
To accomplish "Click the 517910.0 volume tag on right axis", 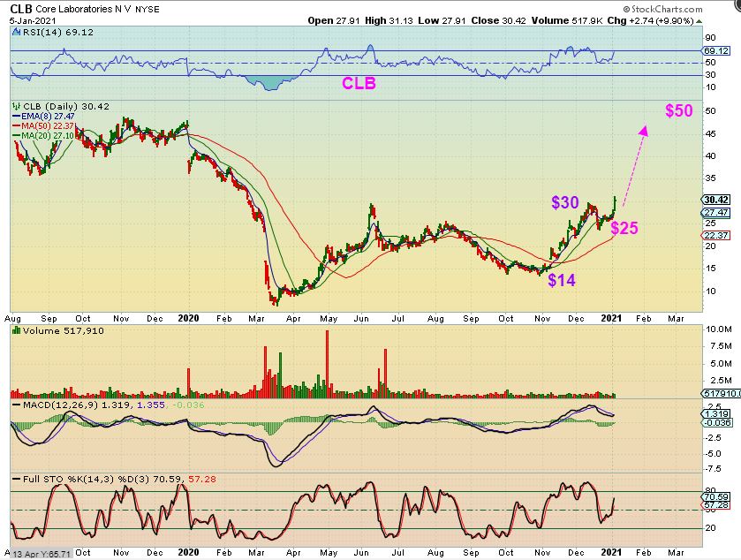I will tap(722, 393).
